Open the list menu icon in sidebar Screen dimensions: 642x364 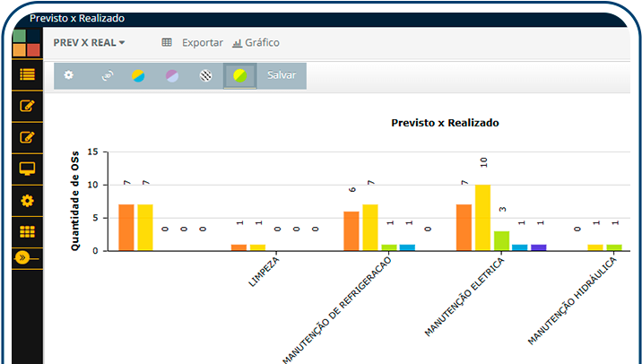point(27,75)
